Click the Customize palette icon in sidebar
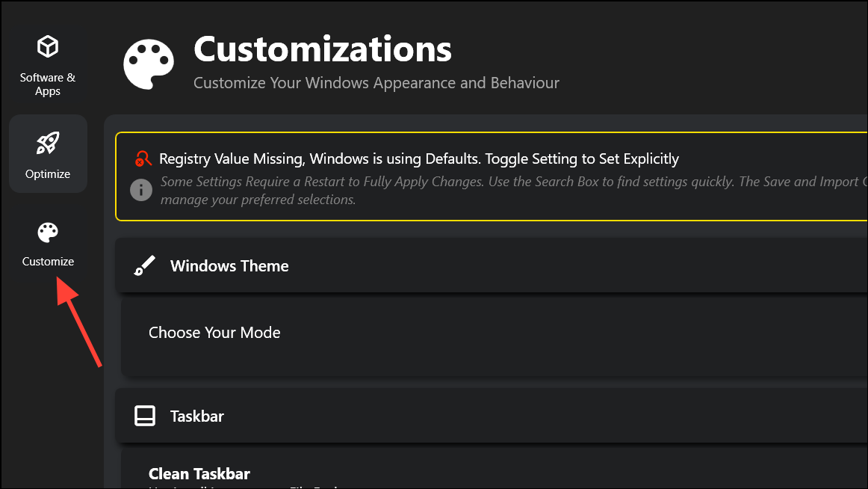The width and height of the screenshot is (868, 489). (48, 233)
